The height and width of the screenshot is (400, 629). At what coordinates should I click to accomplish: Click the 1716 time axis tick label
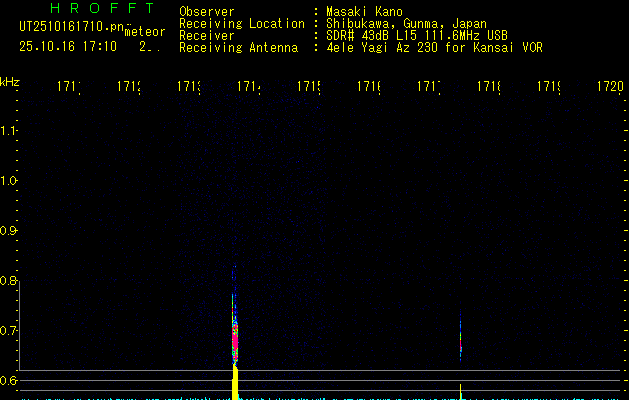[369, 87]
